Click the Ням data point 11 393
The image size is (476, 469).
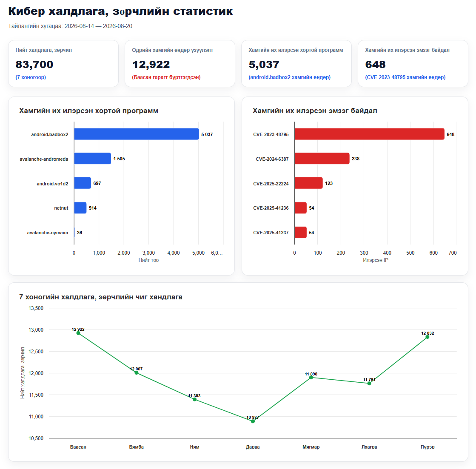point(194,400)
